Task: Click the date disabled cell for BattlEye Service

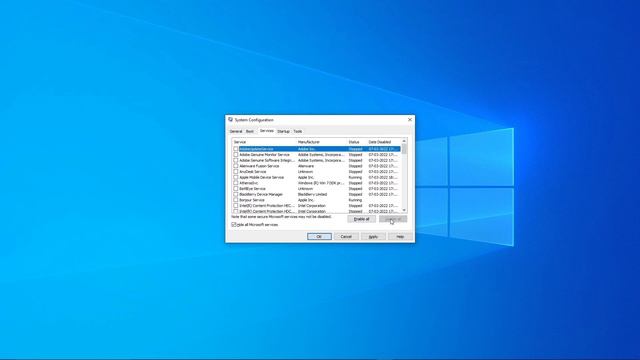Action: (x=383, y=189)
